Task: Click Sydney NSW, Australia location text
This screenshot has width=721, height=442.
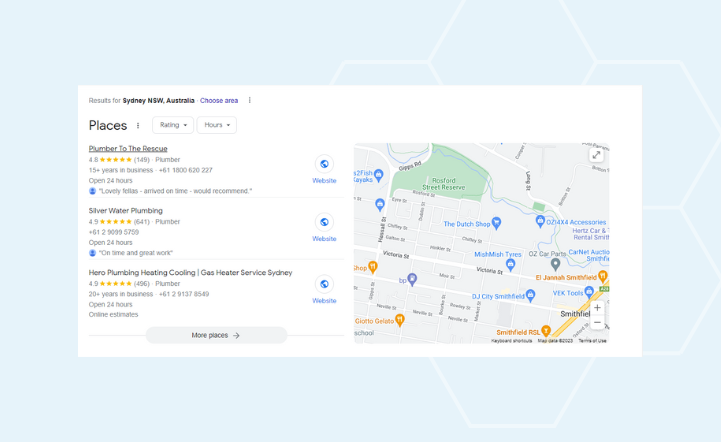Action: (158, 100)
